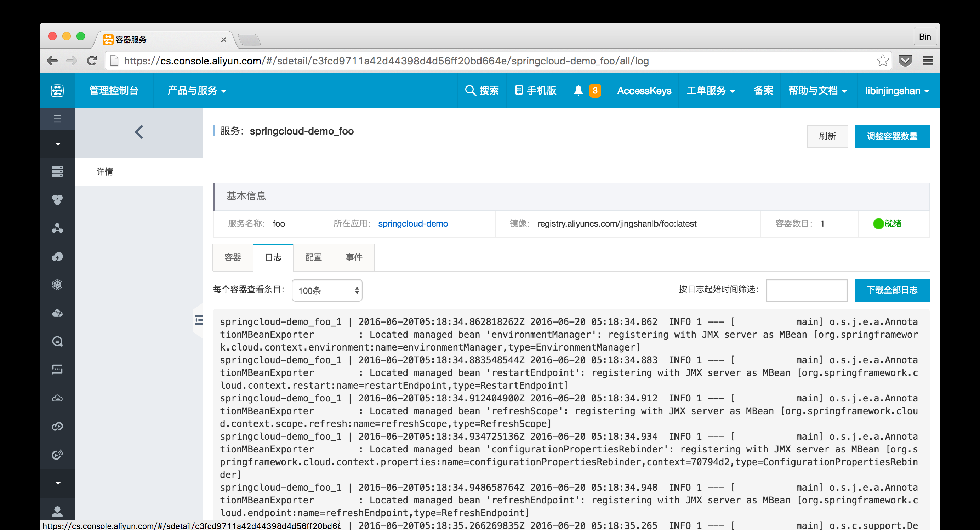Open the magnifier log search sidebar icon

point(57,341)
